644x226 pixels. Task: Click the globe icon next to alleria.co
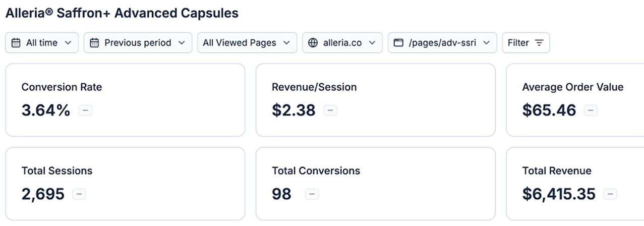point(313,43)
